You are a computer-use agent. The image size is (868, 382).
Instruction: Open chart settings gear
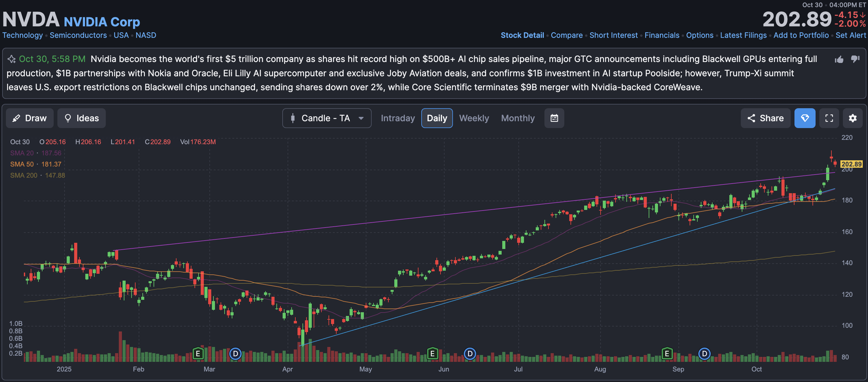pyautogui.click(x=852, y=118)
